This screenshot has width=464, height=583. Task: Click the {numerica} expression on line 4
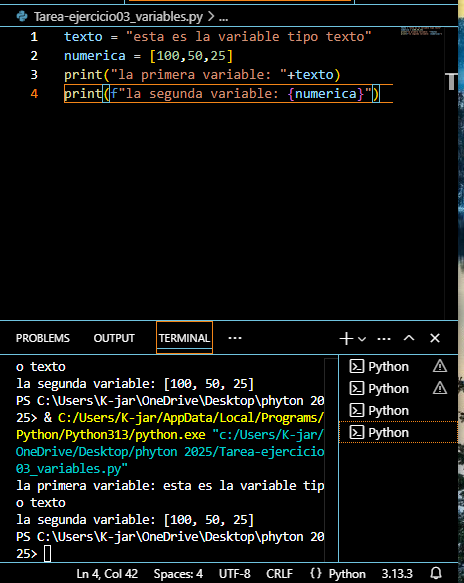coord(326,94)
